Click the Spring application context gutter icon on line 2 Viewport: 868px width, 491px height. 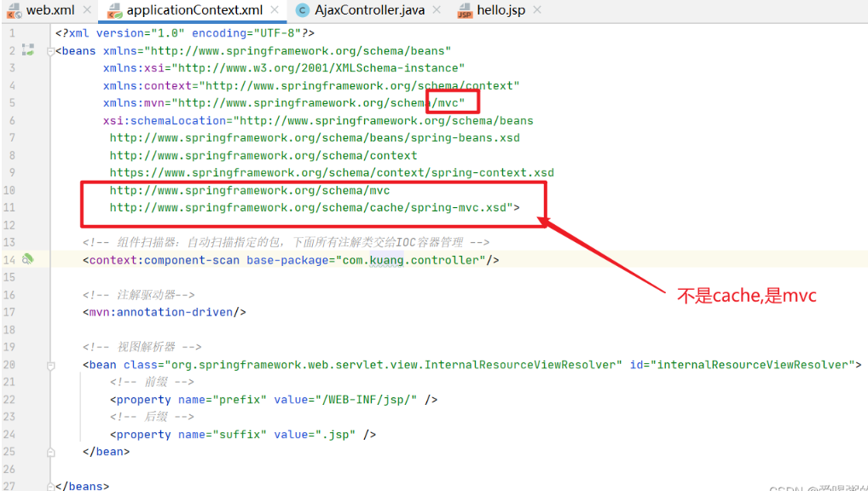point(27,50)
